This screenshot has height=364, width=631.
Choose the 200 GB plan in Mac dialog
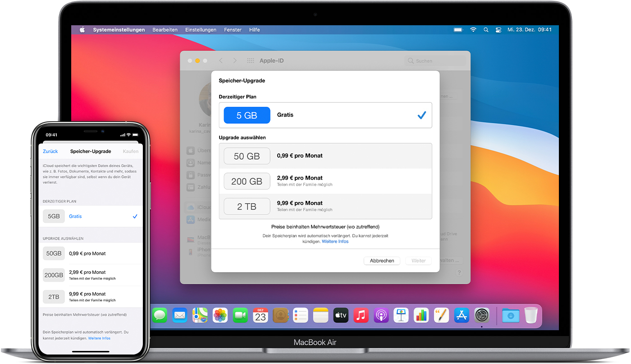tap(325, 181)
